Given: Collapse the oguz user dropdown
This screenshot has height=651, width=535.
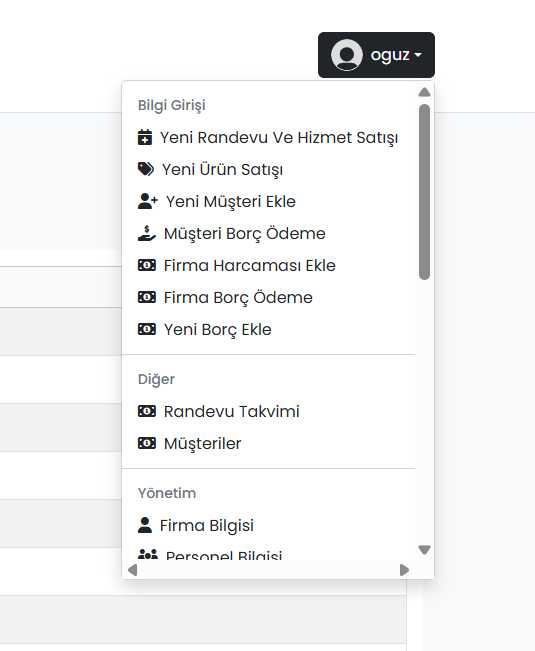Looking at the screenshot, I should point(376,55).
